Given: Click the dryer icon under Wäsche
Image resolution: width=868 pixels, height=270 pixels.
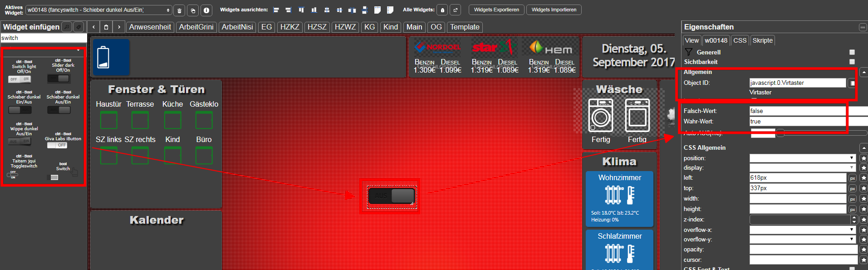Looking at the screenshot, I should click(637, 115).
